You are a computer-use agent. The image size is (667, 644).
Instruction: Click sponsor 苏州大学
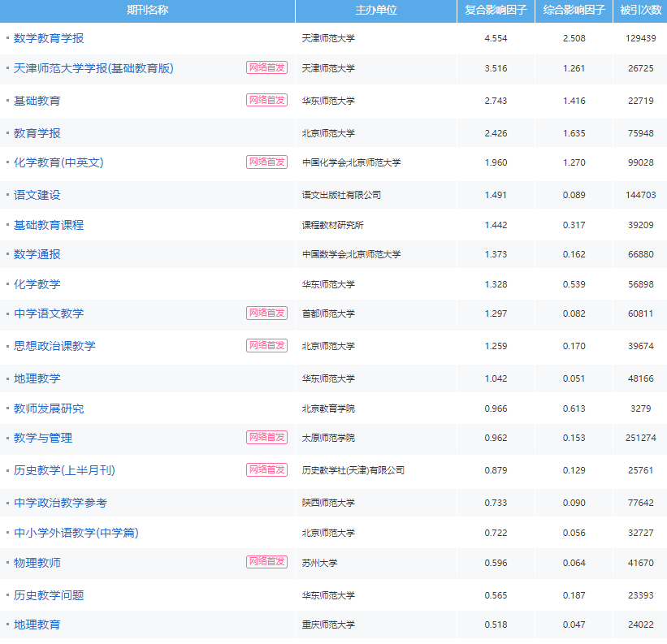coord(319,563)
